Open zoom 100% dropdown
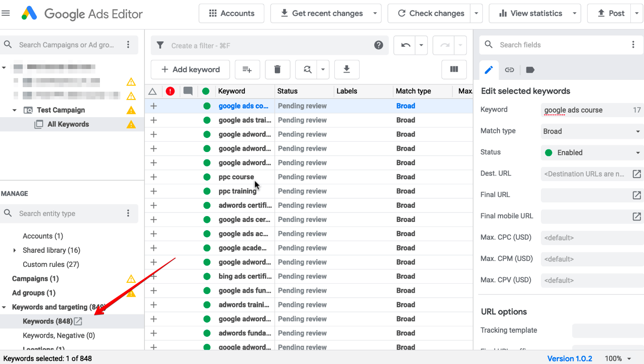 (618, 359)
